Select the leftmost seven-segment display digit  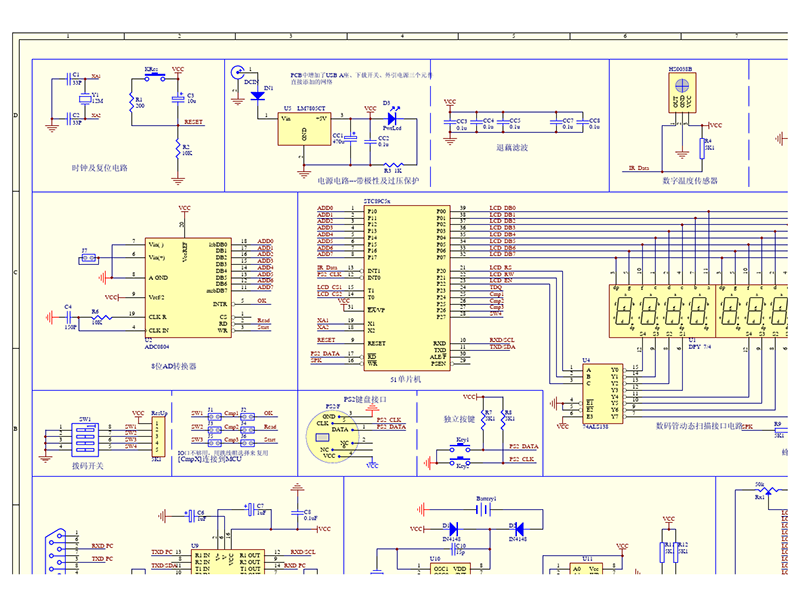622,311
